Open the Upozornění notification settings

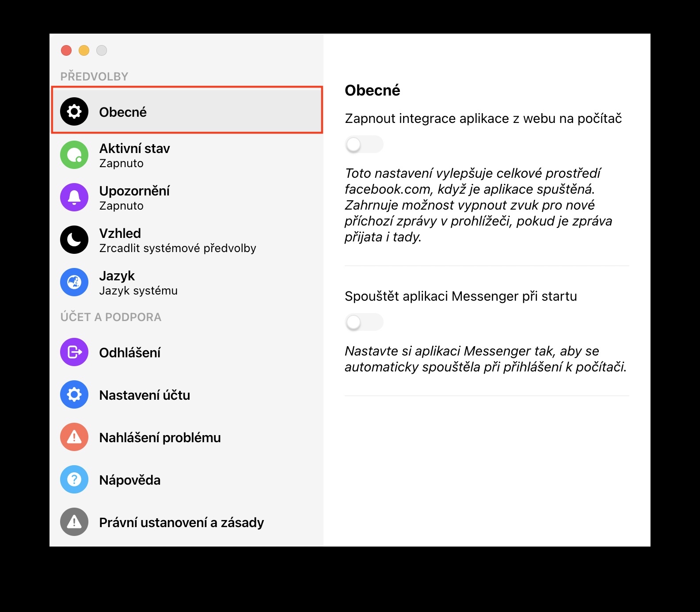(187, 197)
